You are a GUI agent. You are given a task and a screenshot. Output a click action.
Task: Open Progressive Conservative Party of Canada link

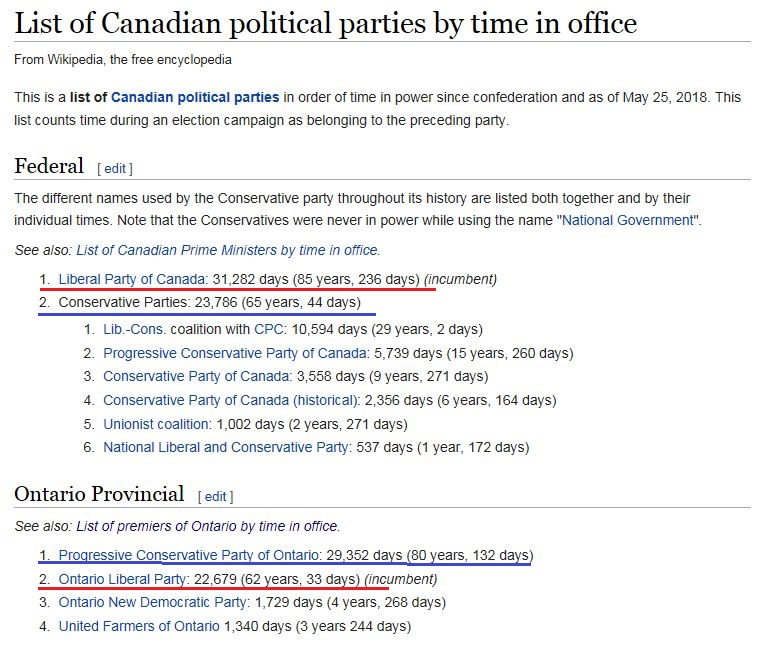tap(235, 353)
